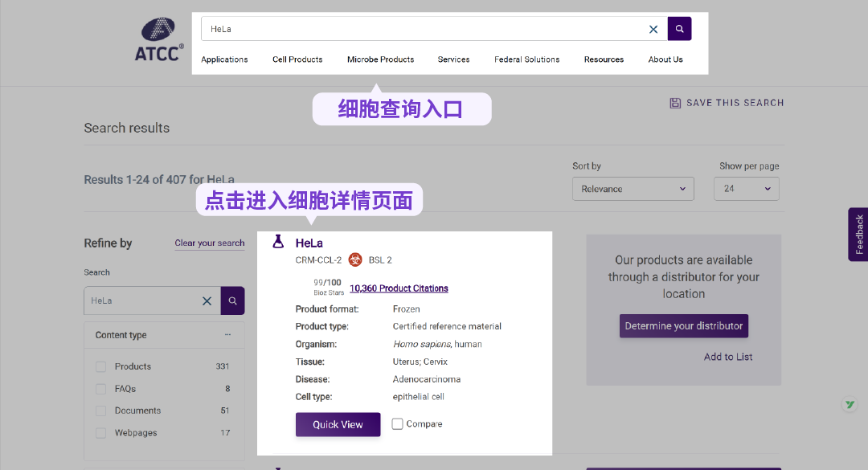The height and width of the screenshot is (470, 868).
Task: Open the Sort by Relevance dropdown
Action: (x=633, y=189)
